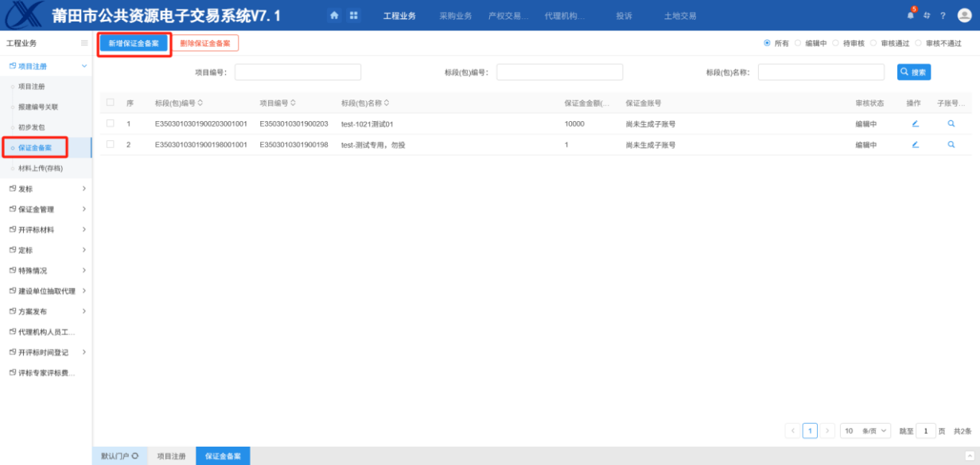Toggle the select-all checkbox in table header

[x=111, y=102]
